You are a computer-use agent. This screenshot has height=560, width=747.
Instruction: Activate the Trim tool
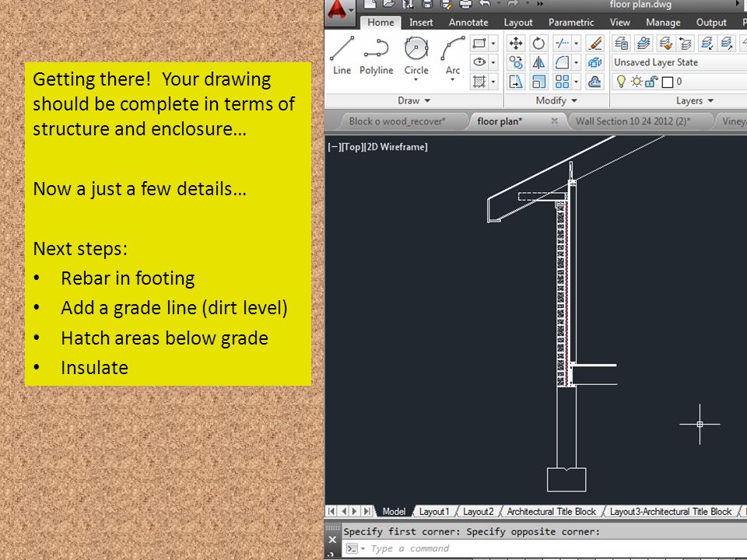562,44
